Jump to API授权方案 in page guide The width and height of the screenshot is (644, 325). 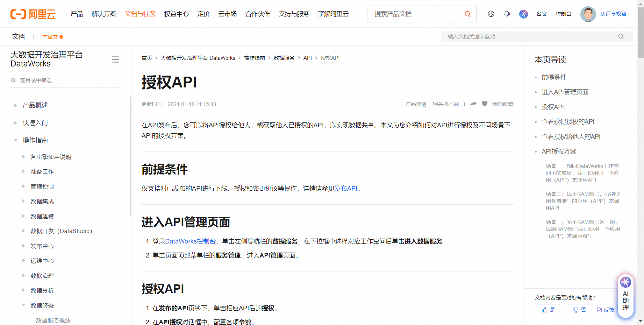[x=559, y=151]
